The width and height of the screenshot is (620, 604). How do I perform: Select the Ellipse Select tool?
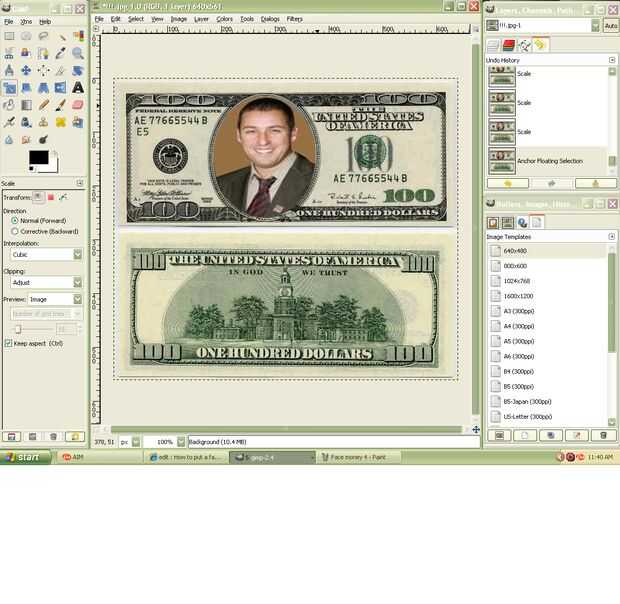tap(26, 36)
